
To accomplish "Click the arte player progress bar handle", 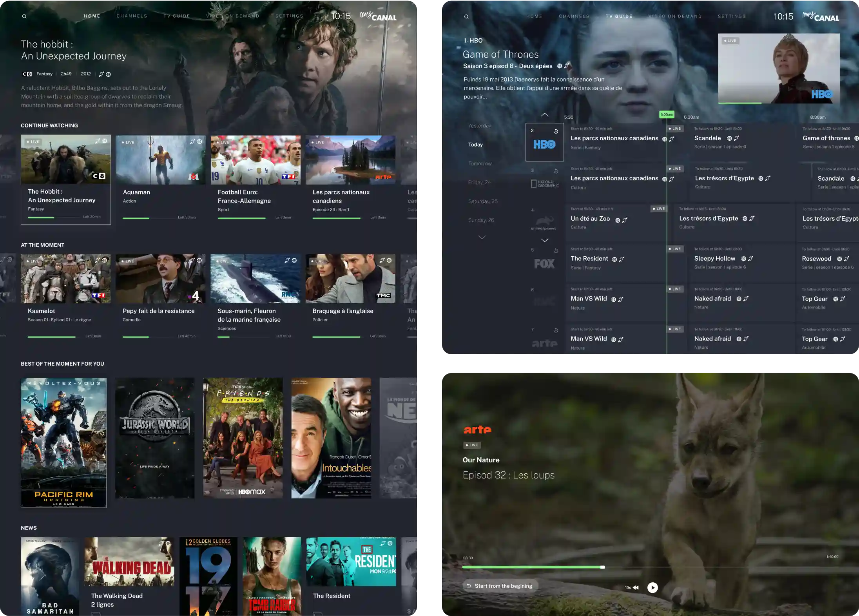I will [603, 567].
